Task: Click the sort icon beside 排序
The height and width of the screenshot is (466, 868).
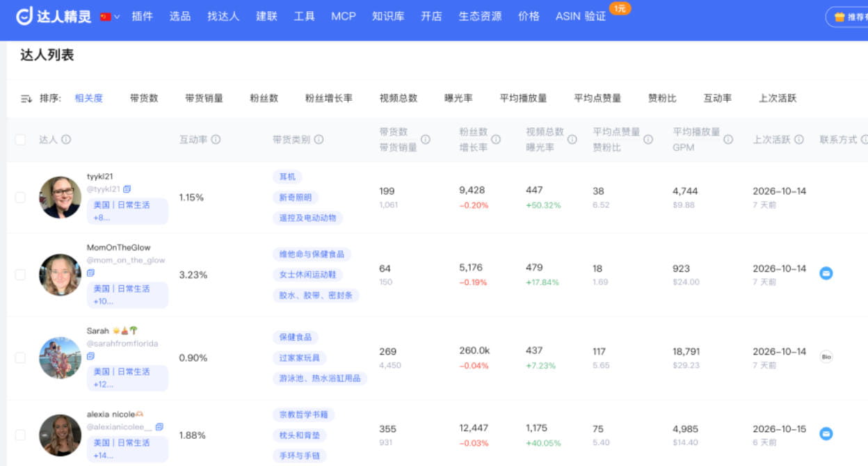Action: (x=26, y=99)
